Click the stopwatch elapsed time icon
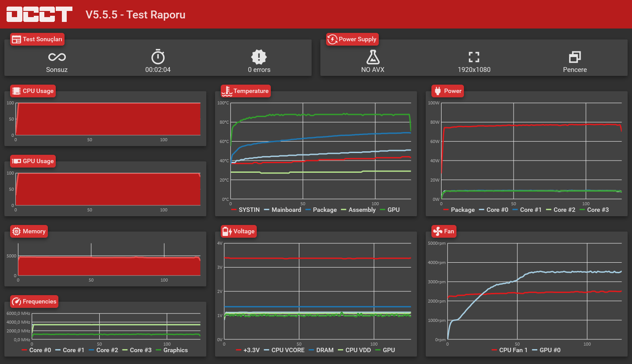The height and width of the screenshot is (364, 632). pyautogui.click(x=158, y=57)
